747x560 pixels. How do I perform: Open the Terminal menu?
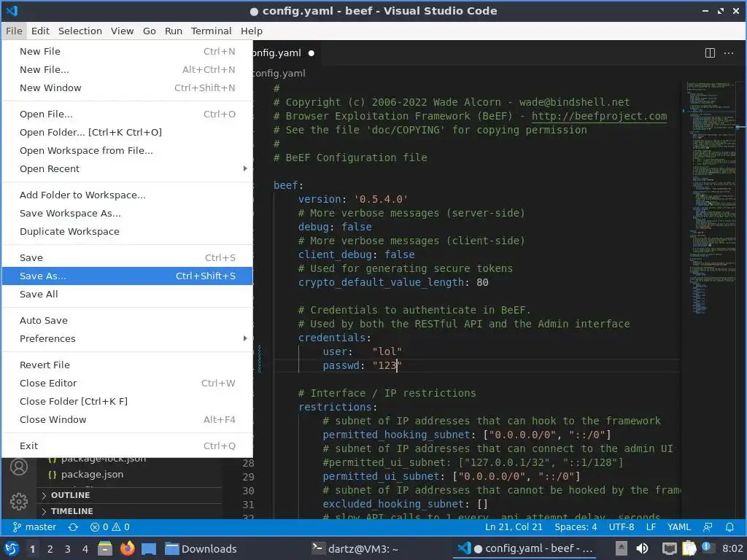(211, 31)
